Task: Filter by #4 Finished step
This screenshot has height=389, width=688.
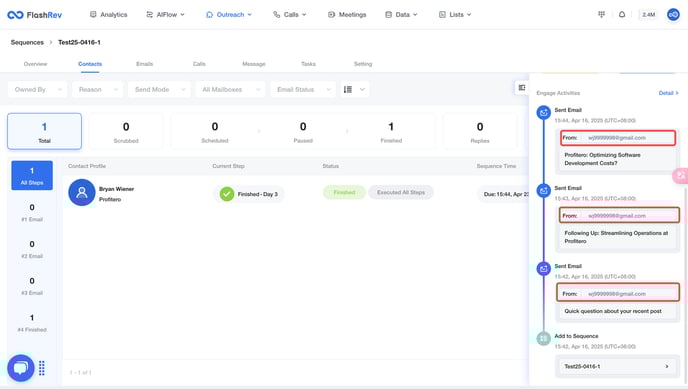Action: coord(32,323)
